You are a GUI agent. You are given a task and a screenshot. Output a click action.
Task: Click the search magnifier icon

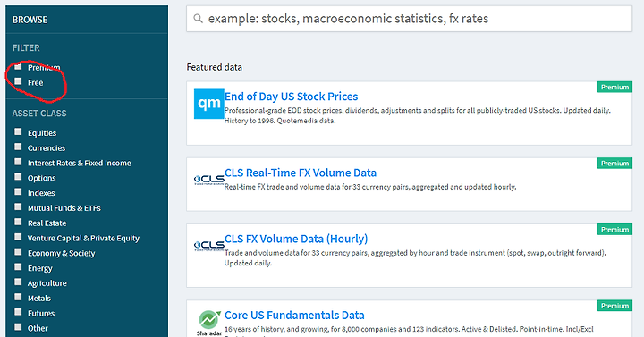198,19
